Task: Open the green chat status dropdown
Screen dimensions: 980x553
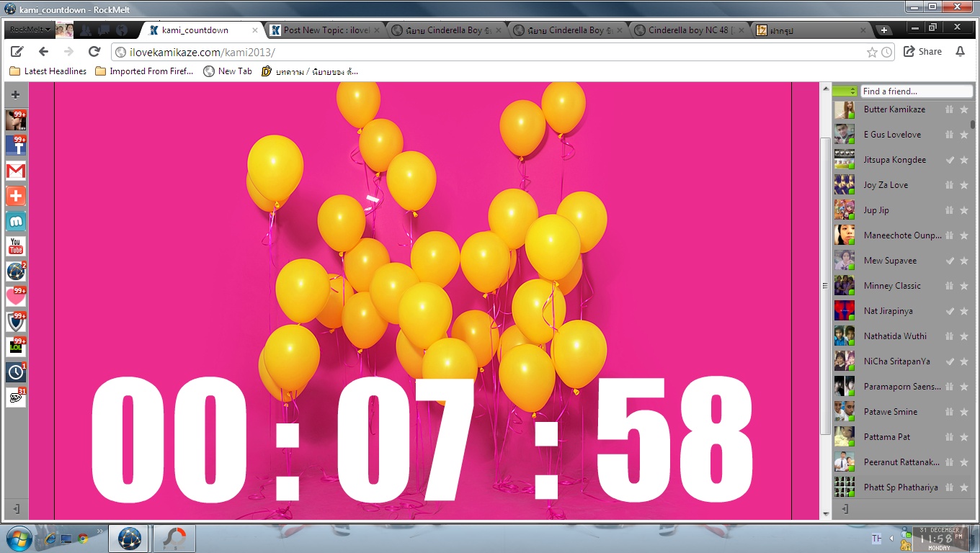Action: 845,91
